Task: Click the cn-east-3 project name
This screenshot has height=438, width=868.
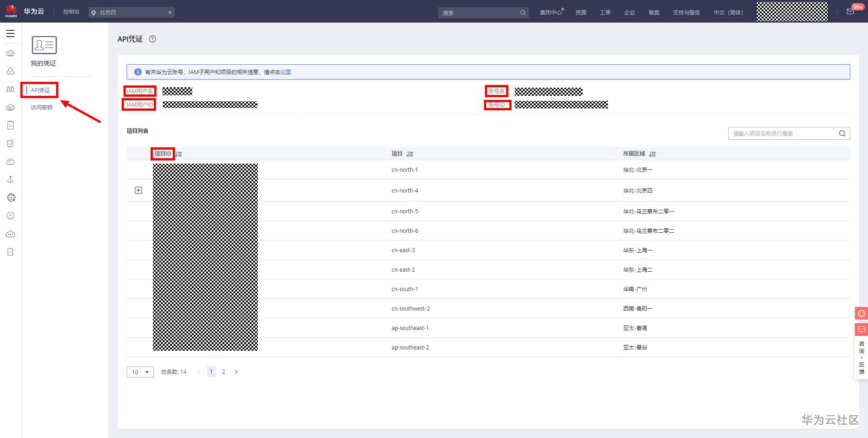Action: [403, 250]
